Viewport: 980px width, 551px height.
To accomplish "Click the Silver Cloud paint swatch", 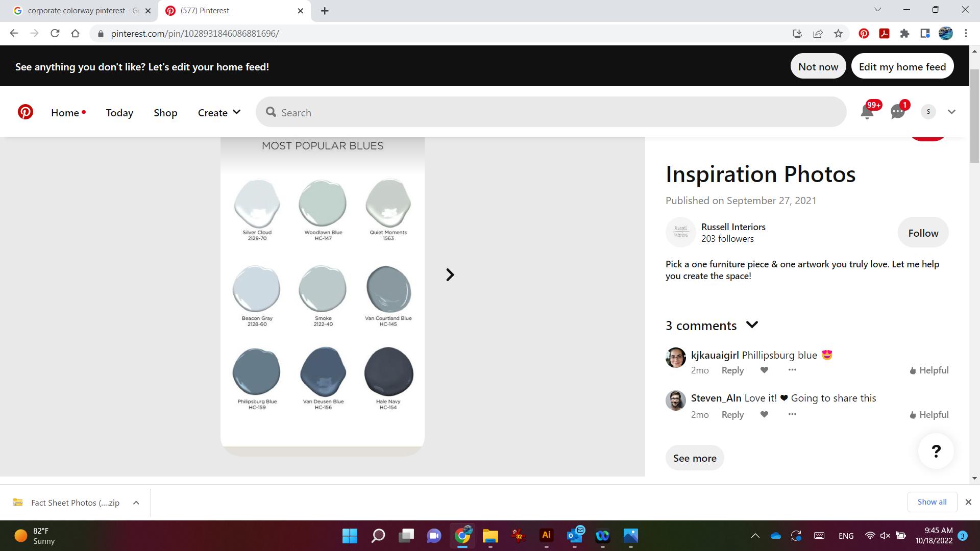I will (x=257, y=204).
